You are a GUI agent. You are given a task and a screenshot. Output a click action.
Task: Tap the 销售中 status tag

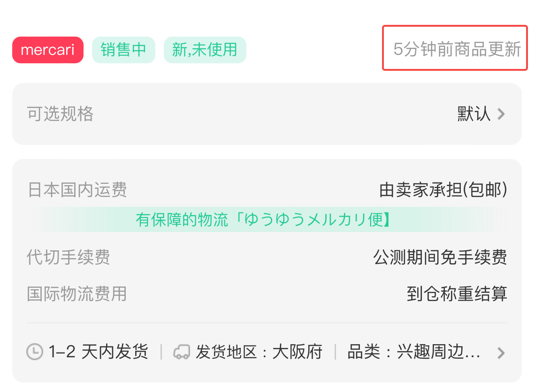click(x=123, y=50)
